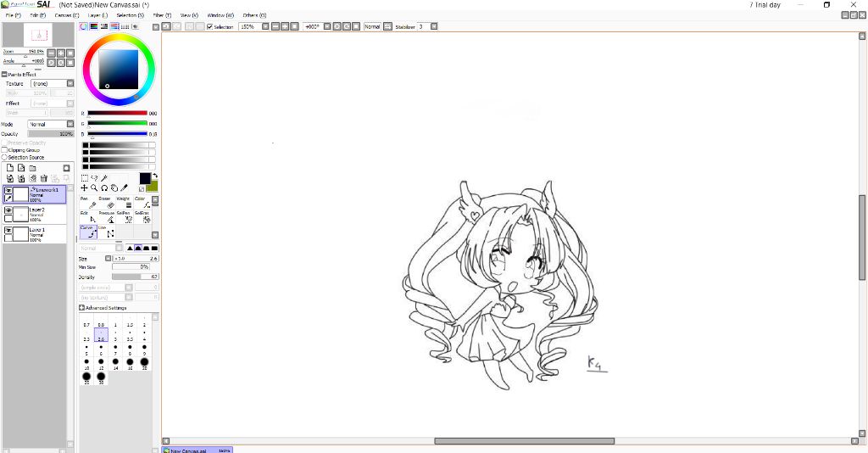
Task: Open the layer Mode dropdown
Action: pos(70,124)
